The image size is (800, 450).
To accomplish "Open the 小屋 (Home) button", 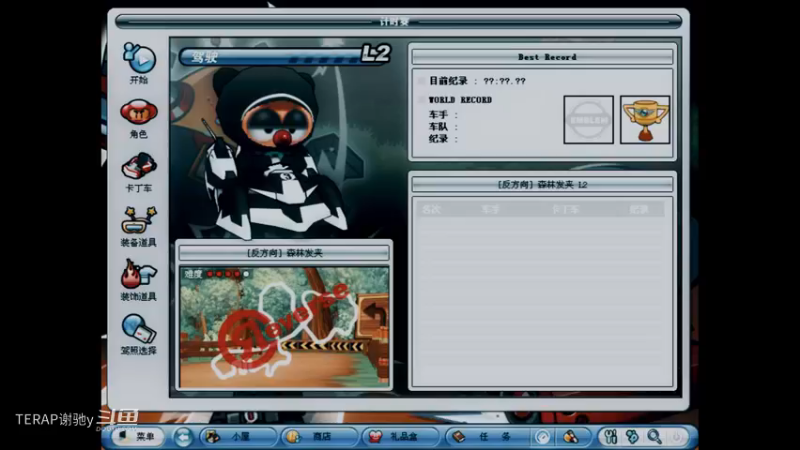I will (238, 437).
